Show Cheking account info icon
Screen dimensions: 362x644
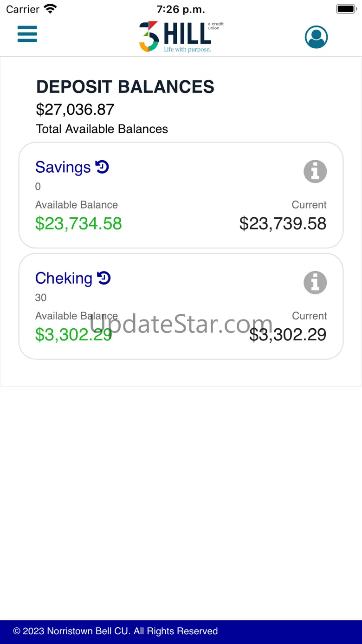pyautogui.click(x=316, y=282)
